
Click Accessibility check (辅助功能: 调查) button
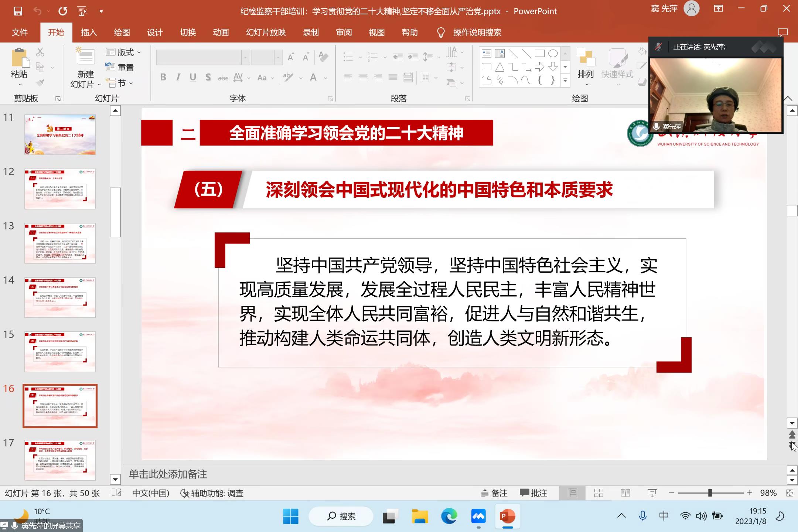[212, 493]
